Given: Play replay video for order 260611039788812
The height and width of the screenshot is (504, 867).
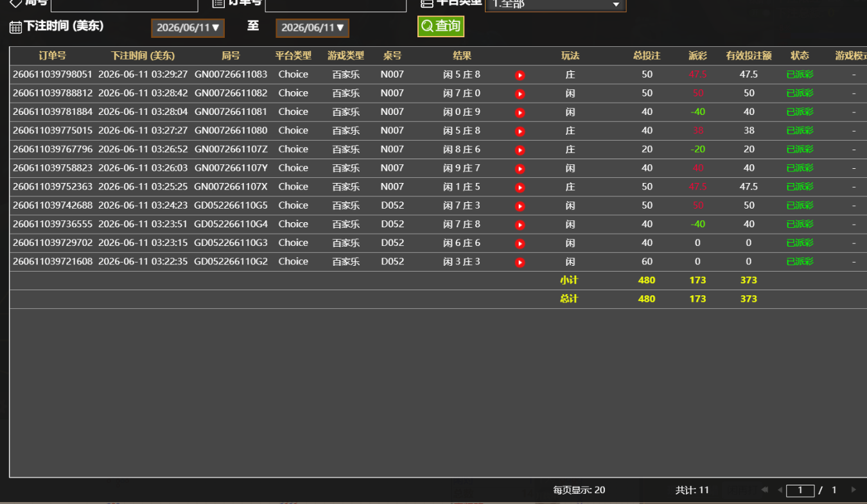Looking at the screenshot, I should [x=520, y=94].
